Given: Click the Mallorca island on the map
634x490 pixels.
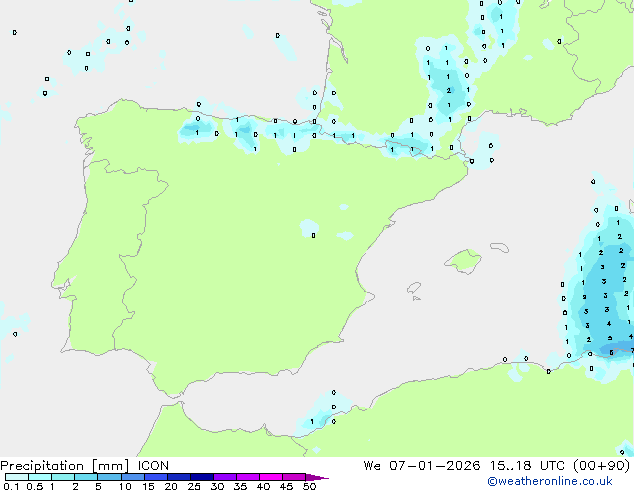Looking at the screenshot, I should click(463, 261).
